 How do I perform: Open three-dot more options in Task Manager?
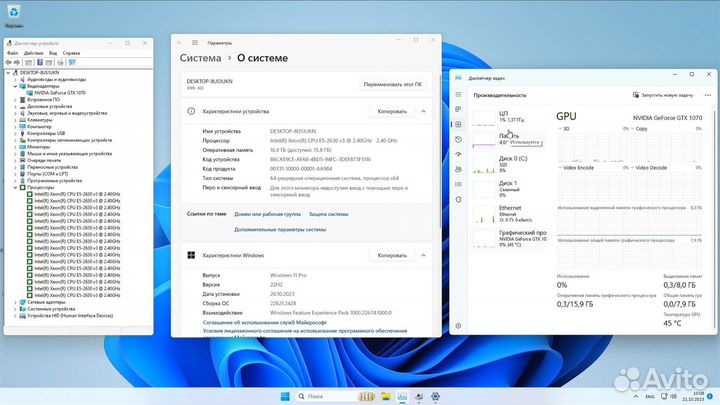click(x=708, y=95)
